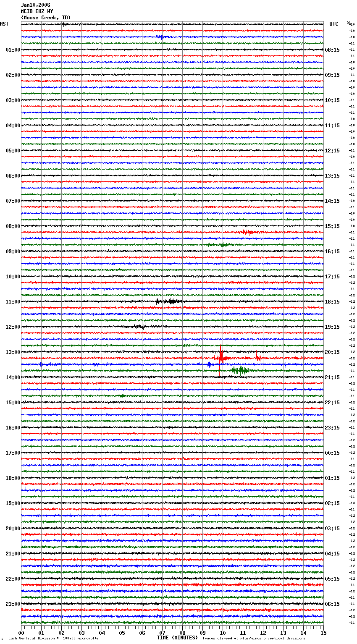Click the 00 minute axis tick label
The height and width of the screenshot is (644, 357).
(x=21, y=633)
